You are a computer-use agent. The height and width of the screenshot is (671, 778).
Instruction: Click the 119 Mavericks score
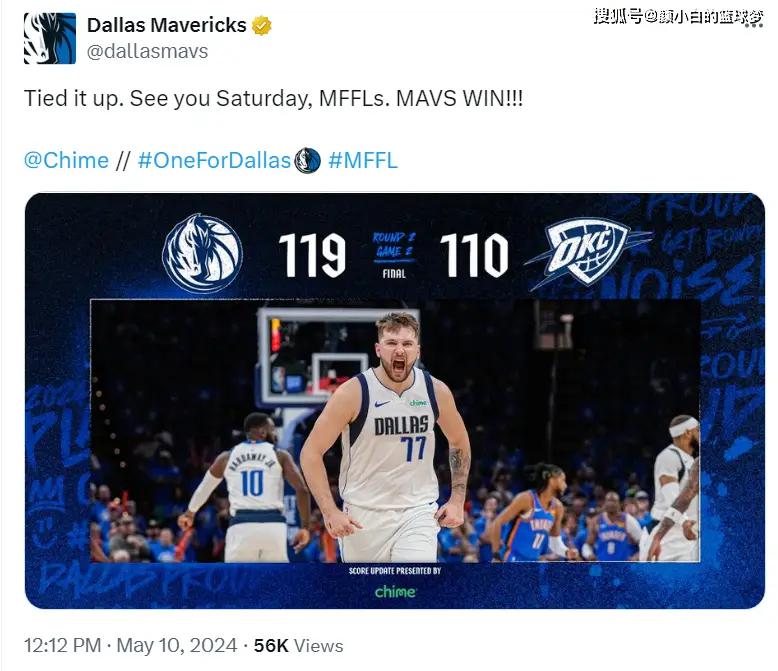312,255
